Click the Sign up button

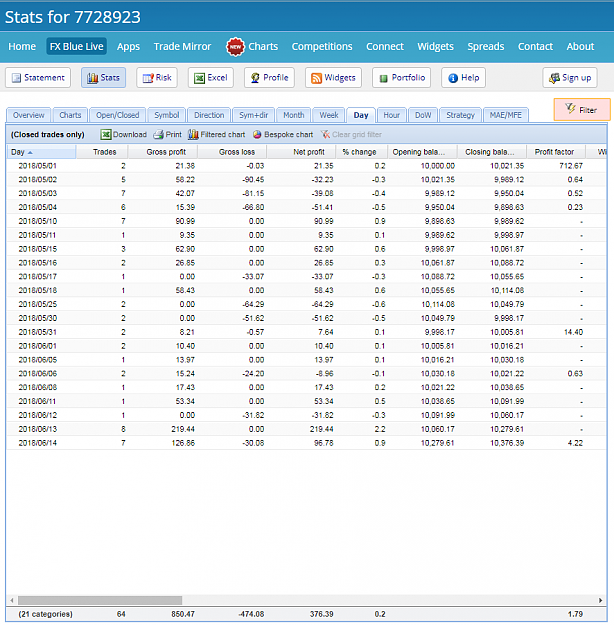tap(570, 78)
